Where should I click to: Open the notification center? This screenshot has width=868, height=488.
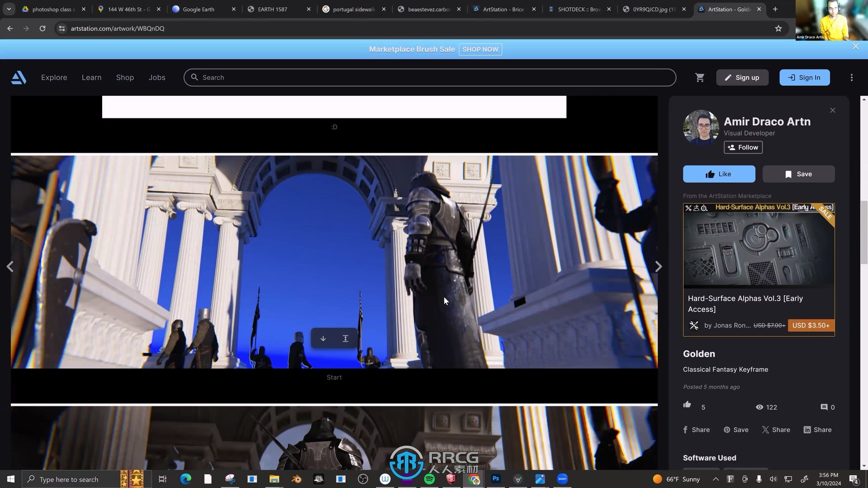tap(854, 479)
